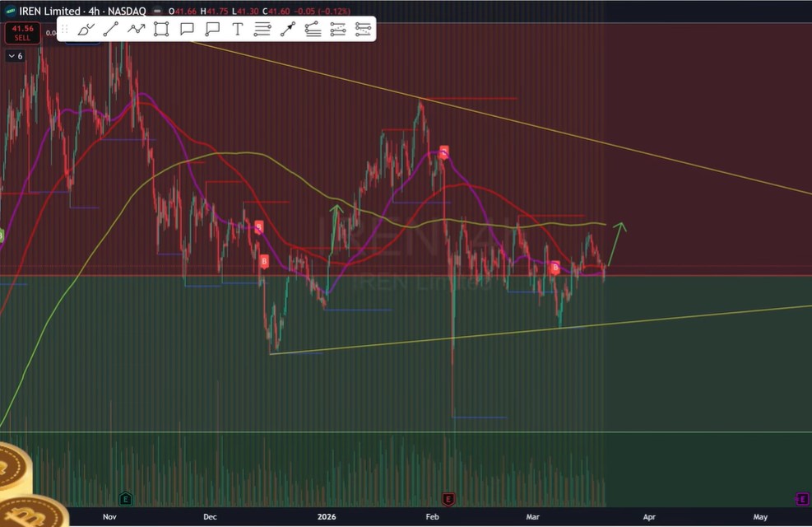Click the green projection arrow near March
This screenshot has height=527, width=812.
[x=616, y=241]
